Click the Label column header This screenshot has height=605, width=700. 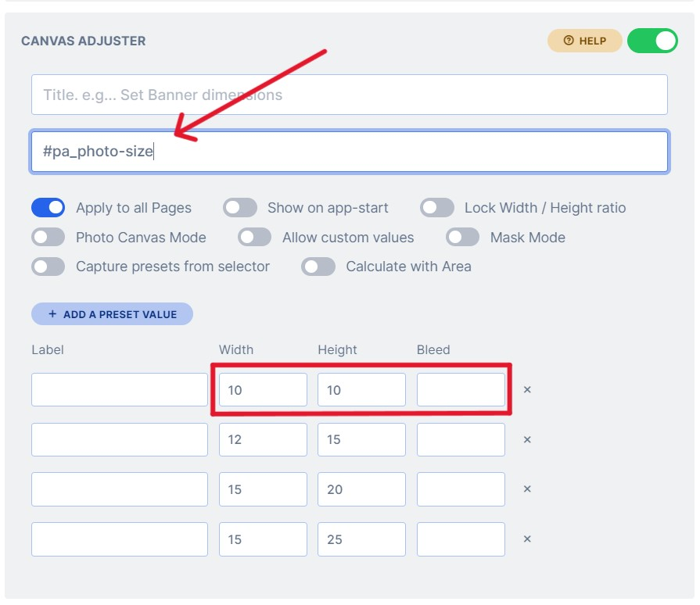(x=48, y=349)
